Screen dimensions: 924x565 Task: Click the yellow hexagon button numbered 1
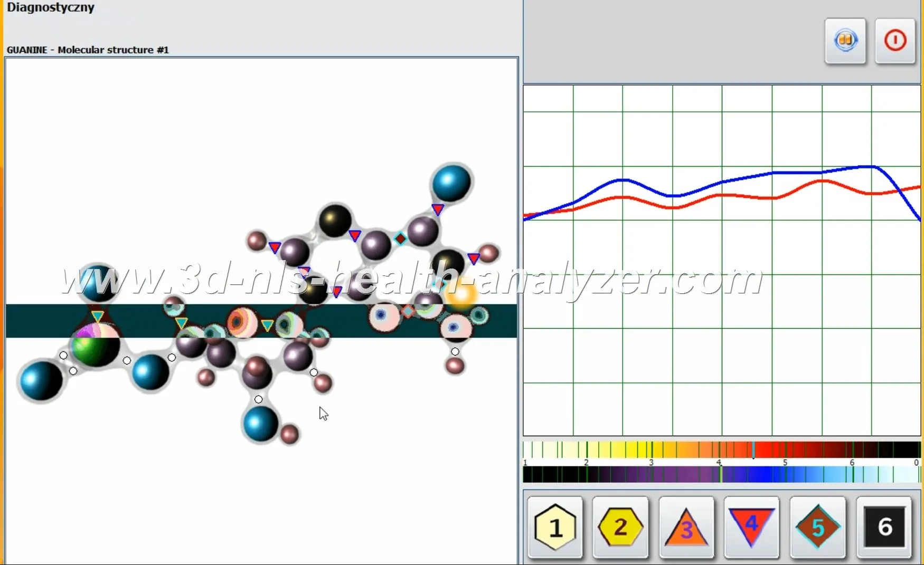click(x=555, y=527)
